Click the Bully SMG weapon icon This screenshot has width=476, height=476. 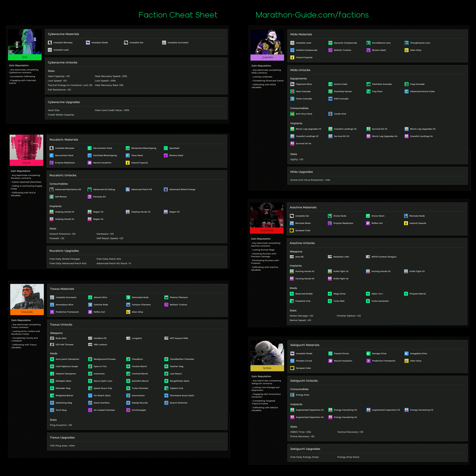coord(52,338)
